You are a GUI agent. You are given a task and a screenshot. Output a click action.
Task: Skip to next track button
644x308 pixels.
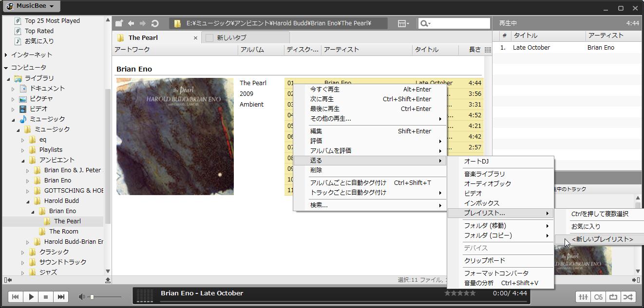[x=61, y=297]
